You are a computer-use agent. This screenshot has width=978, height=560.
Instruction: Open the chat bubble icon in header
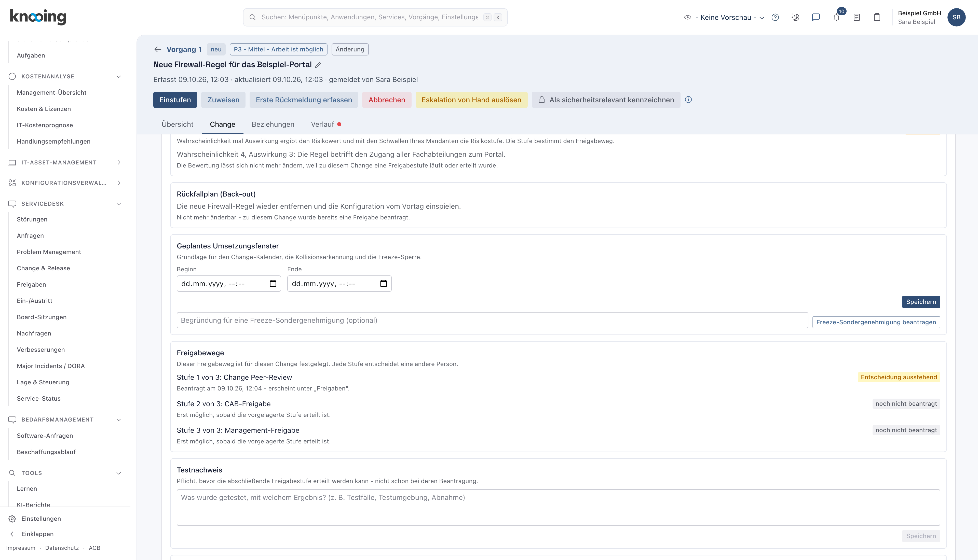pyautogui.click(x=816, y=17)
